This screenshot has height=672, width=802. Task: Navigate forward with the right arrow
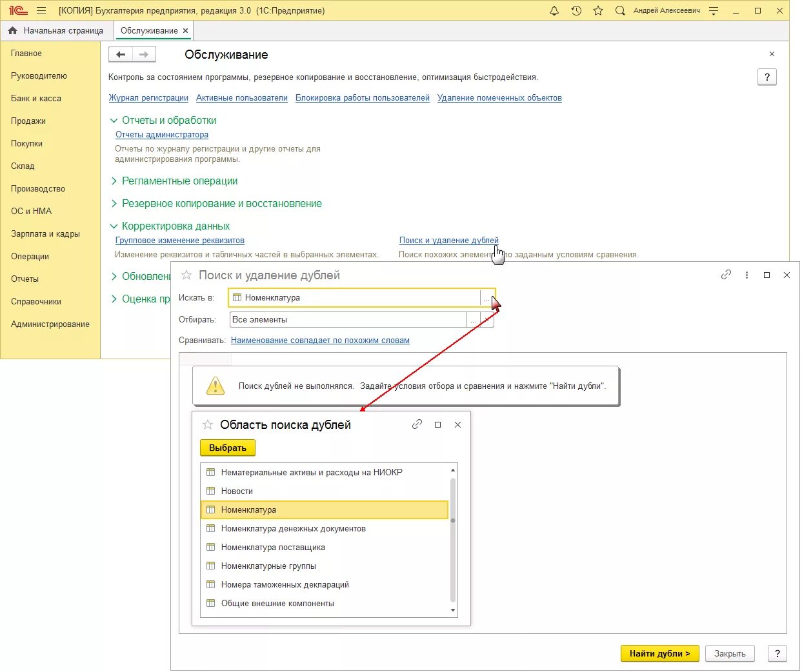click(x=144, y=55)
